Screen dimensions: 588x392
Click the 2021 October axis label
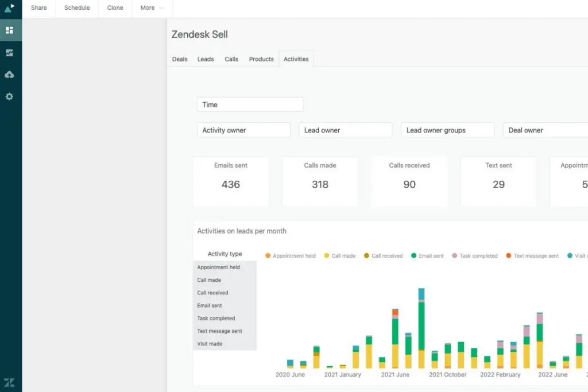(448, 374)
